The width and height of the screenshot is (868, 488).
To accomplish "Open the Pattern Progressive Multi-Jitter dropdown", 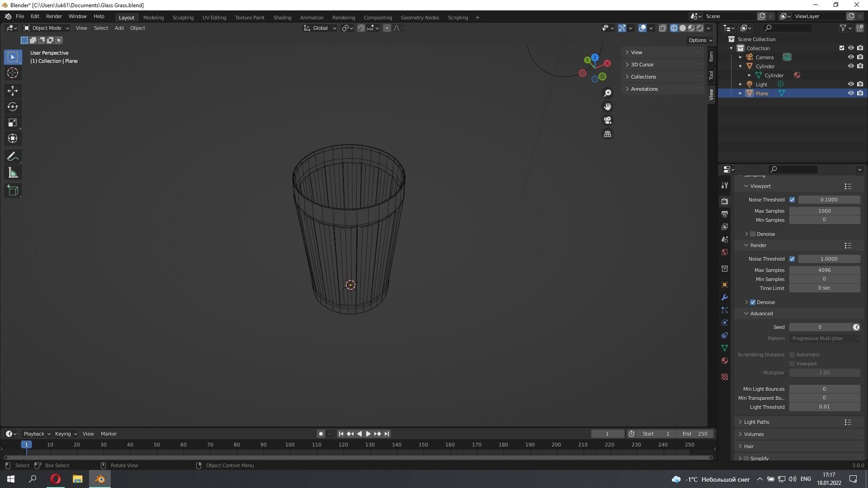I will point(825,338).
